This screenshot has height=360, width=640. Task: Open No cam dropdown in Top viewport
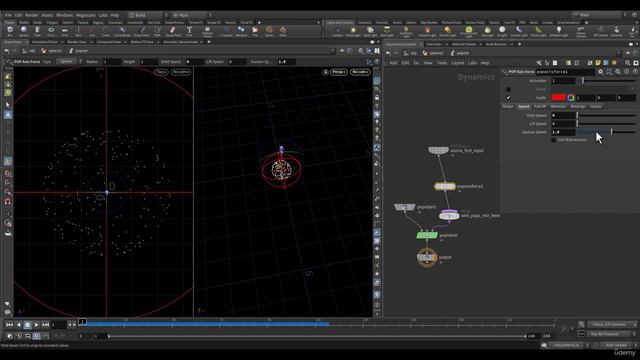tap(181, 72)
